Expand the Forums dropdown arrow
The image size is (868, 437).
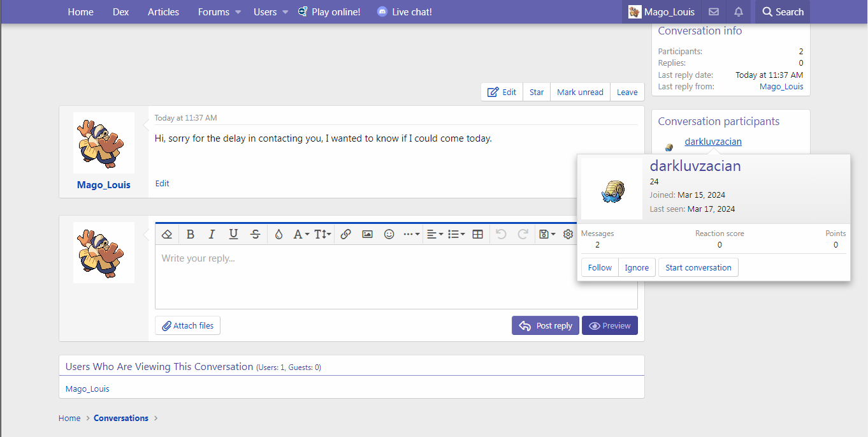pos(238,12)
